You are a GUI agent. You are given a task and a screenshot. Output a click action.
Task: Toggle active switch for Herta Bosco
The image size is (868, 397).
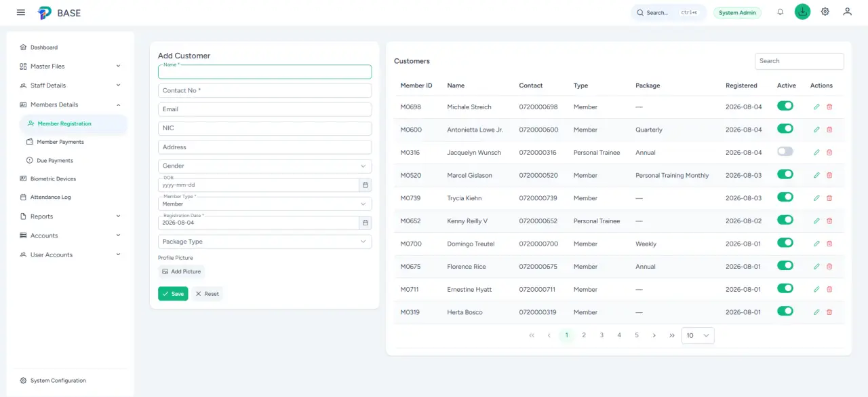click(x=785, y=311)
